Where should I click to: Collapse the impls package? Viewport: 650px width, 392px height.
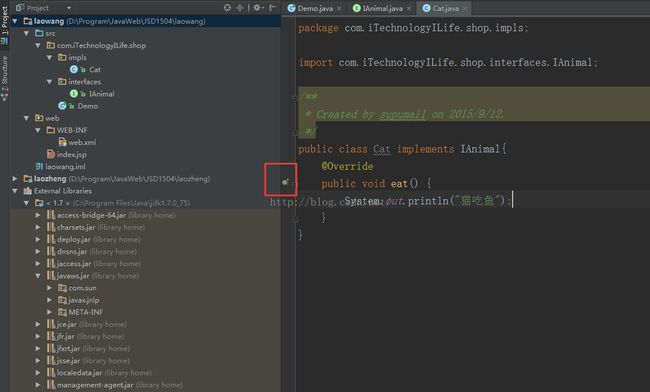click(x=50, y=58)
